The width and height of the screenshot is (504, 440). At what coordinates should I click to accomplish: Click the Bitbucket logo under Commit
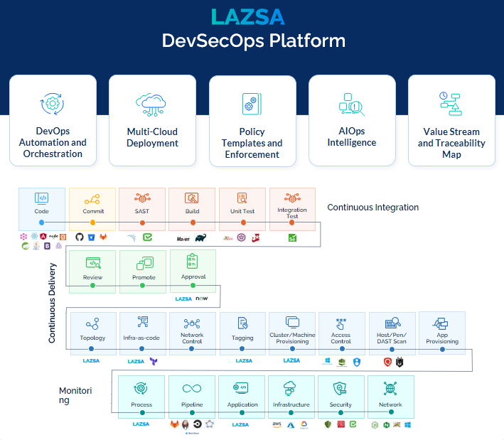point(92,237)
